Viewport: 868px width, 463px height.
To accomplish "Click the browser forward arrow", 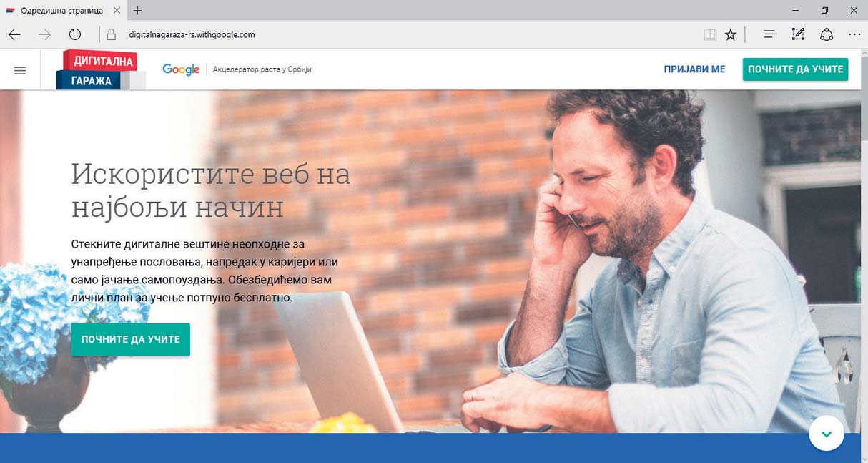I will [44, 34].
